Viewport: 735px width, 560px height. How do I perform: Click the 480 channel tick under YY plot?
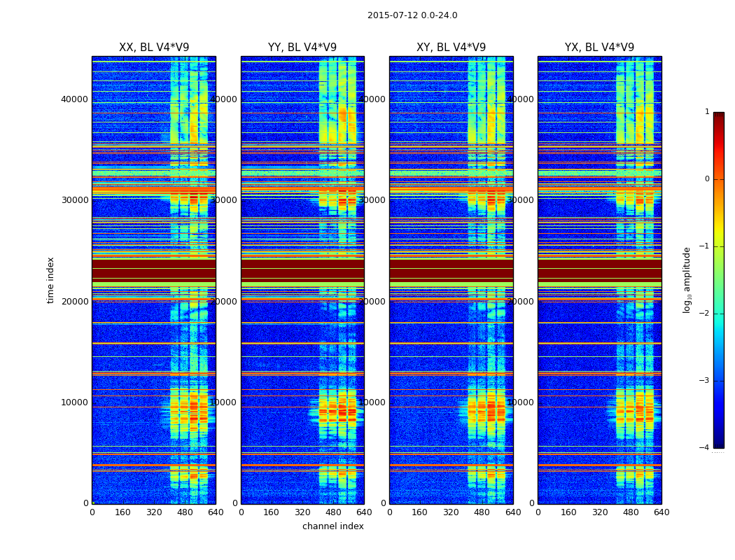click(333, 512)
